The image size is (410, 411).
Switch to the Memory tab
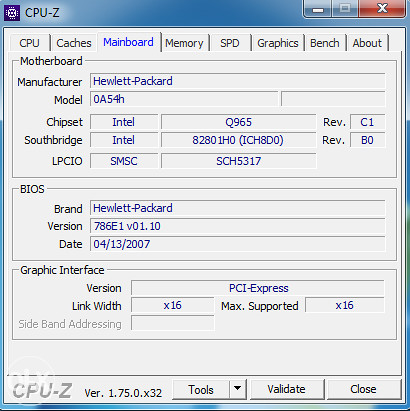click(x=184, y=43)
